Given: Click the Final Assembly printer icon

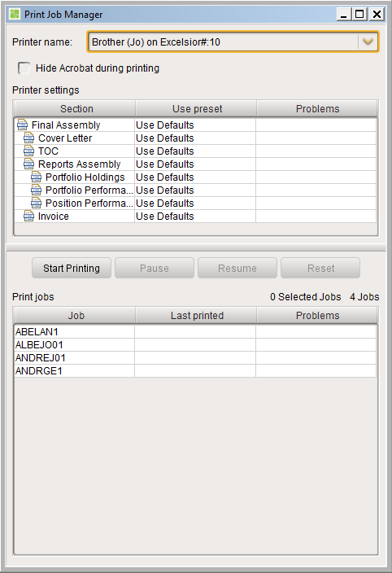Looking at the screenshot, I should click(x=22, y=125).
